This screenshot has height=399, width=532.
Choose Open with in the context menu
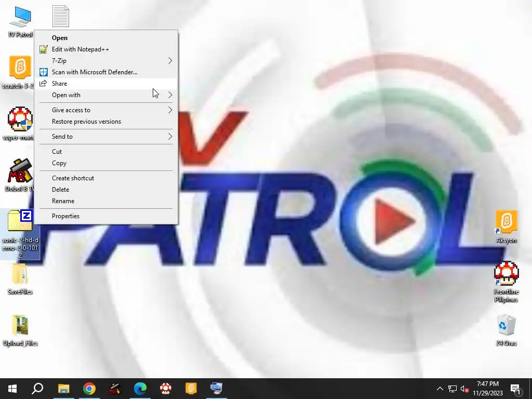(106, 95)
